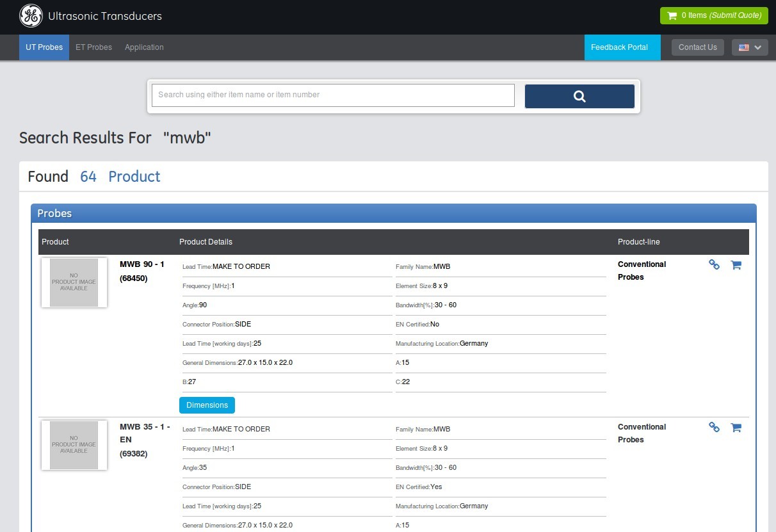Click the Product column header
Viewport: 776px width, 532px height.
(x=55, y=242)
